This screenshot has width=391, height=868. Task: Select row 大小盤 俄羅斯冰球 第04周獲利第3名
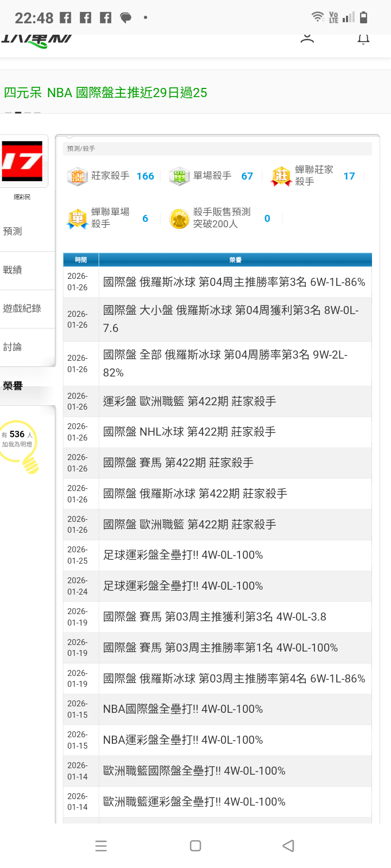tap(217, 319)
